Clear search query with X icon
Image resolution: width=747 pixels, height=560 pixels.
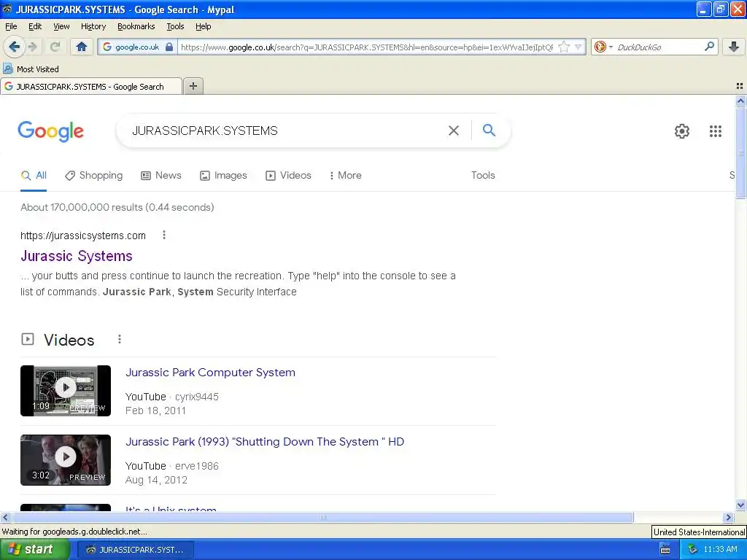pos(454,131)
